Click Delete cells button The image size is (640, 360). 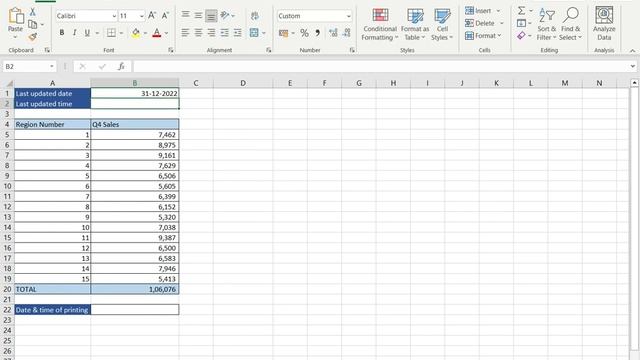[484, 23]
